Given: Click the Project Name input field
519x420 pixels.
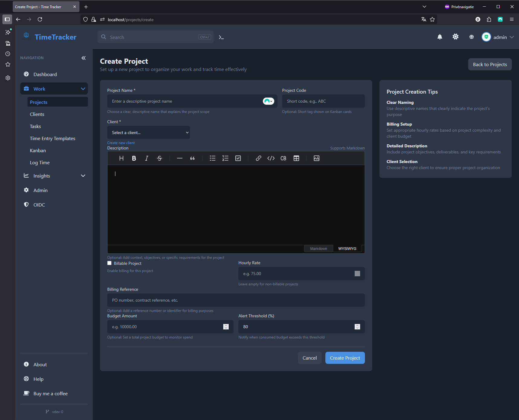Looking at the screenshot, I should pos(184,101).
